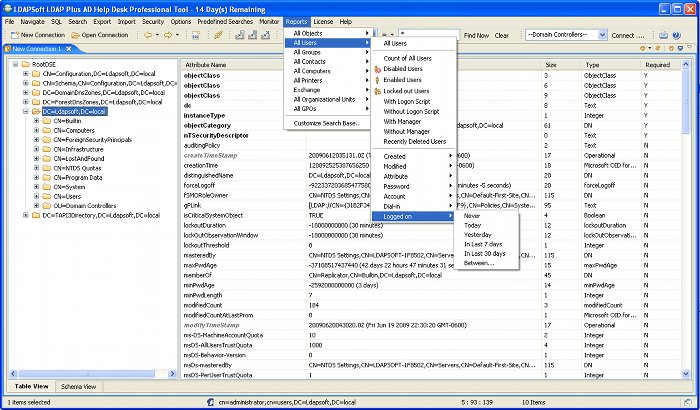700x410 pixels.
Task: Click the RootDSE folder icon
Action: pos(24,64)
